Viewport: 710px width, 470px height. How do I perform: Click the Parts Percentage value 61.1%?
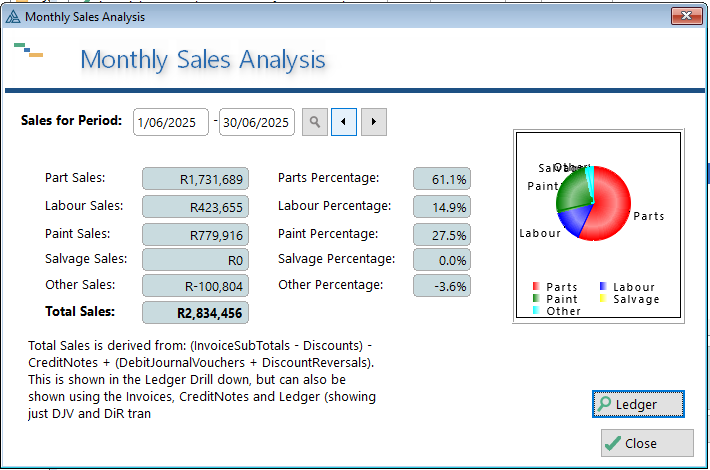(442, 179)
